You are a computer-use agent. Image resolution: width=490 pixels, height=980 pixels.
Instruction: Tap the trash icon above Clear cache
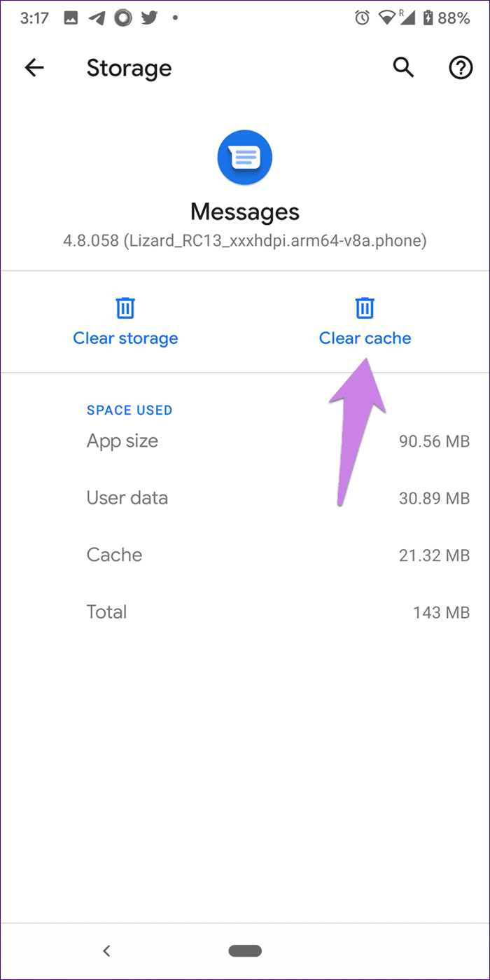(x=364, y=308)
